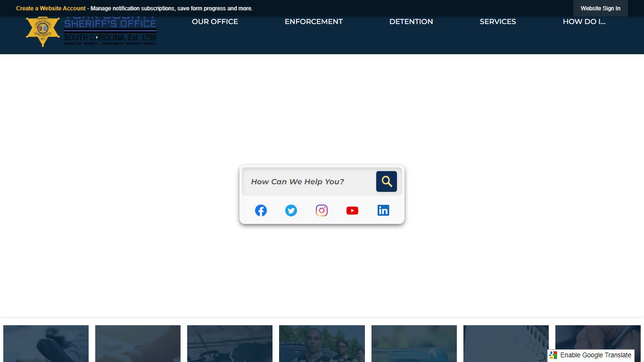The height and width of the screenshot is (362, 644).
Task: Open the thumbnail showing uniformed deputies
Action: click(x=322, y=343)
